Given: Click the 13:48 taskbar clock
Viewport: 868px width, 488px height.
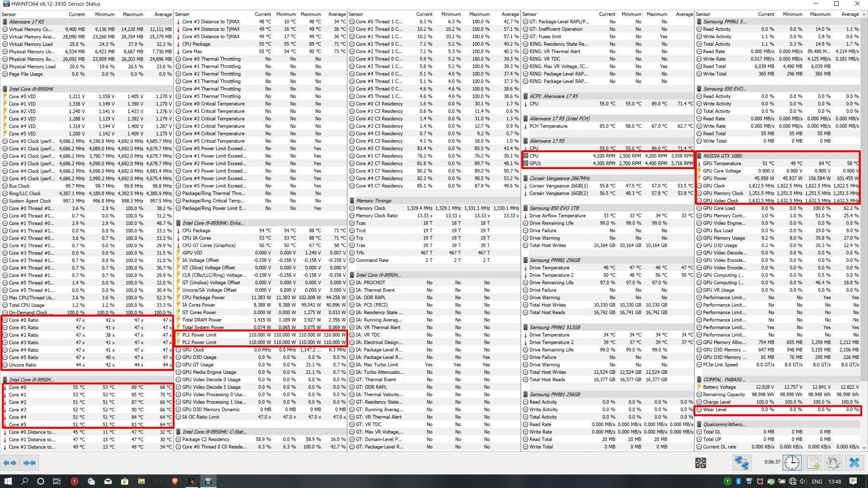Looking at the screenshot, I should point(834,481).
